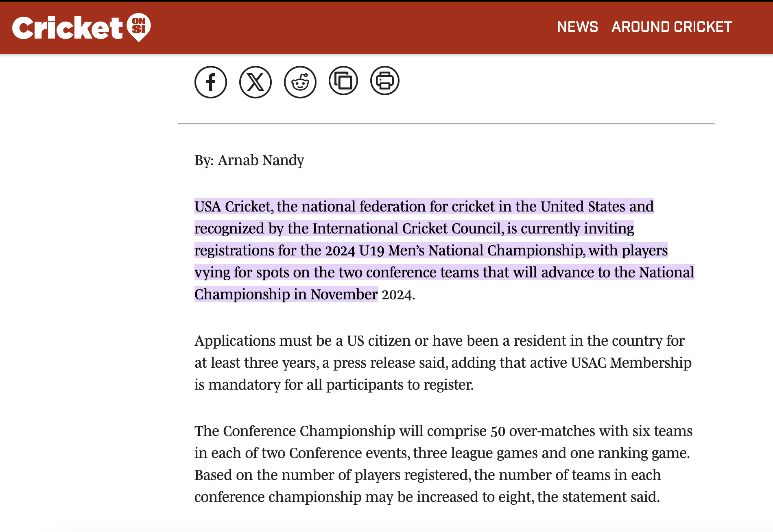Open the AROUND CRICKET menu
Image resolution: width=773 pixels, height=532 pixels.
[x=672, y=27]
